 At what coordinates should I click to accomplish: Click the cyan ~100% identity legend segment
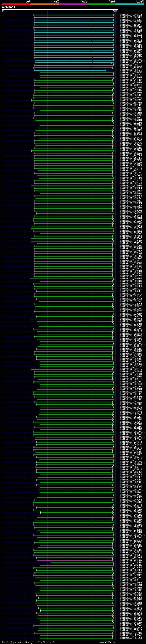[130, 4]
